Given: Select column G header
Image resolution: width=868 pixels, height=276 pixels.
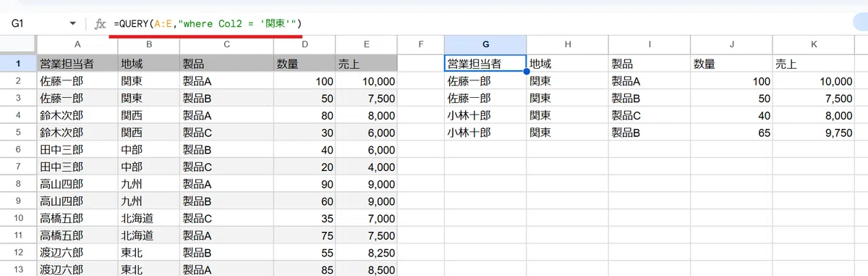Looking at the screenshot, I should click(x=485, y=44).
